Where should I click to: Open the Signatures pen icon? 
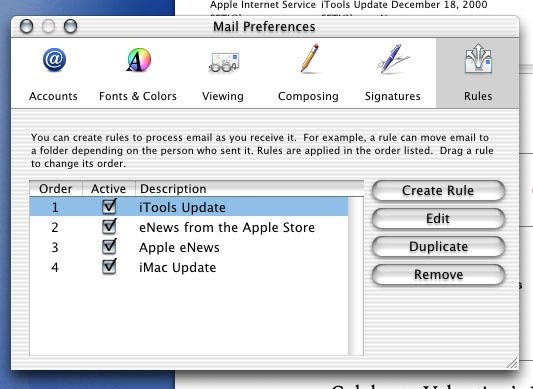[393, 59]
